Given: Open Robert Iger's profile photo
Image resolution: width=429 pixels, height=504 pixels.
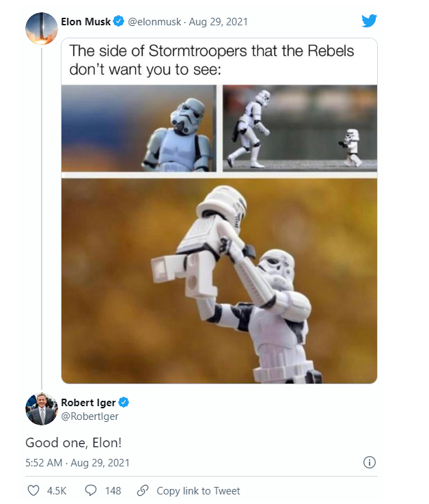Looking at the screenshot, I should [x=41, y=408].
